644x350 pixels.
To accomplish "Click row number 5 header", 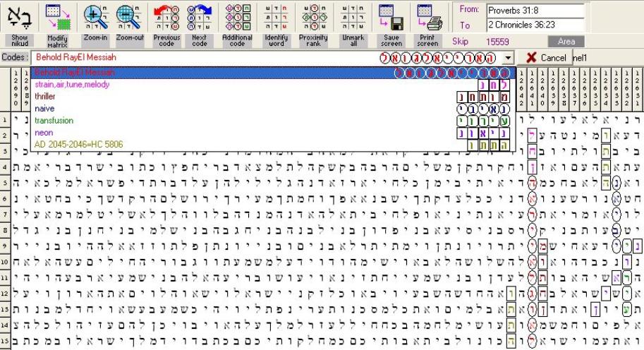I will coord(4,182).
